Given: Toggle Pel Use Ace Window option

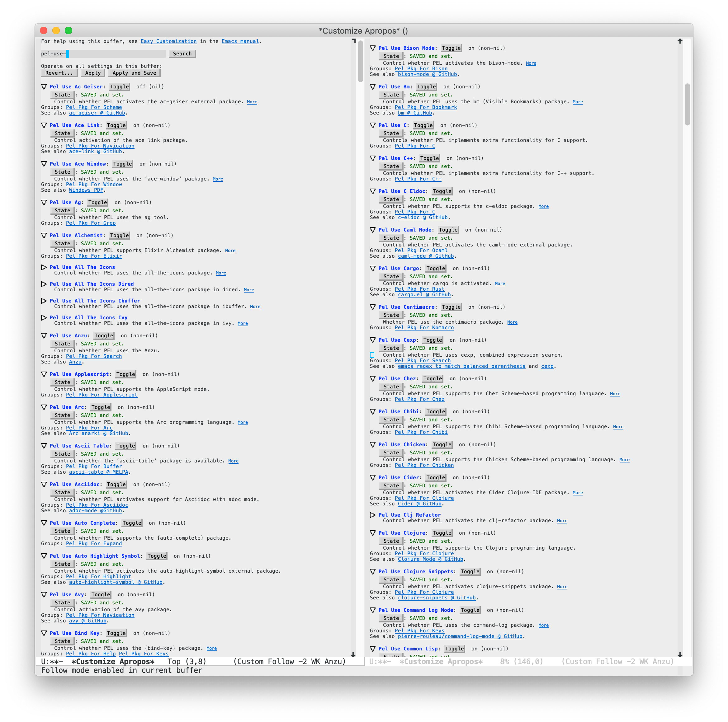Looking at the screenshot, I should click(x=122, y=164).
